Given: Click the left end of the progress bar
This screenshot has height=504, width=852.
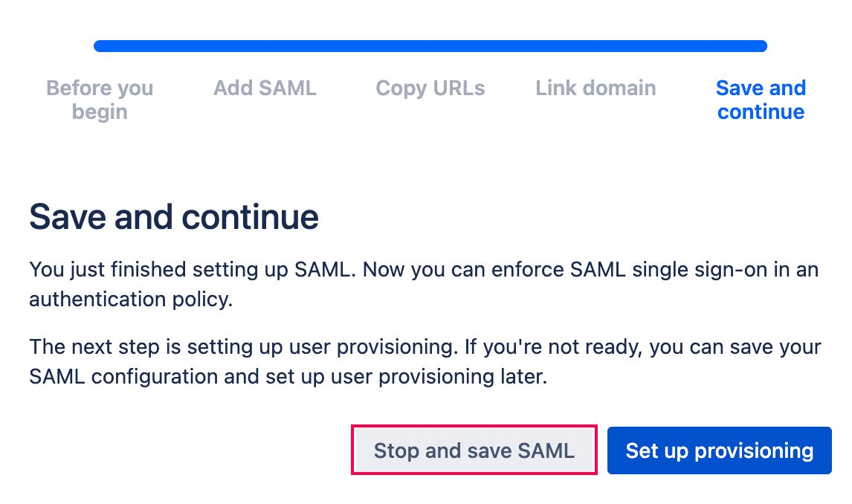Looking at the screenshot, I should 100,46.
